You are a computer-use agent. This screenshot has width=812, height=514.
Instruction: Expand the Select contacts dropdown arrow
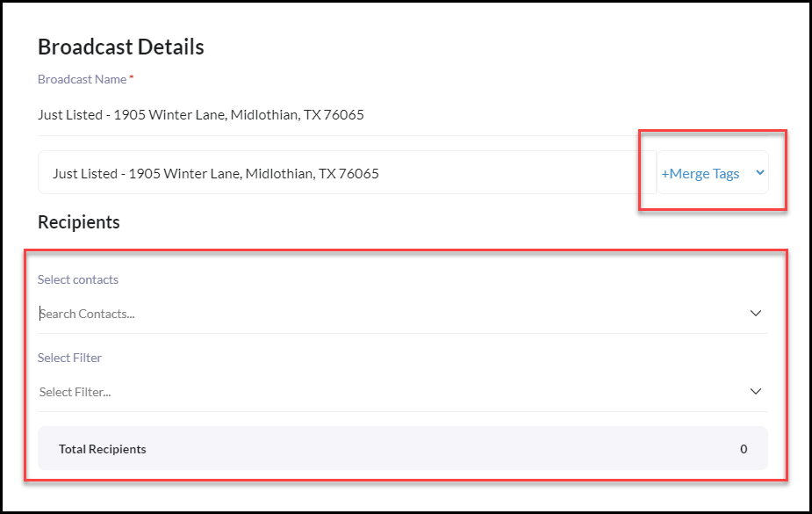(756, 313)
